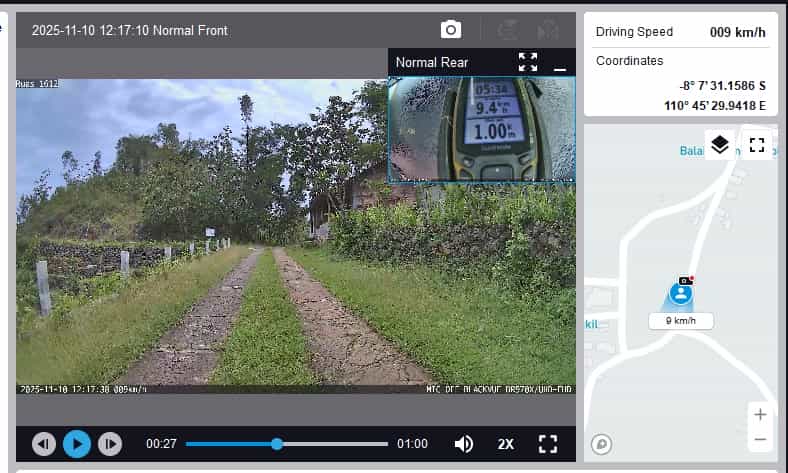Click the round icon at map bottom-left
This screenshot has height=473, width=788.
[x=601, y=443]
